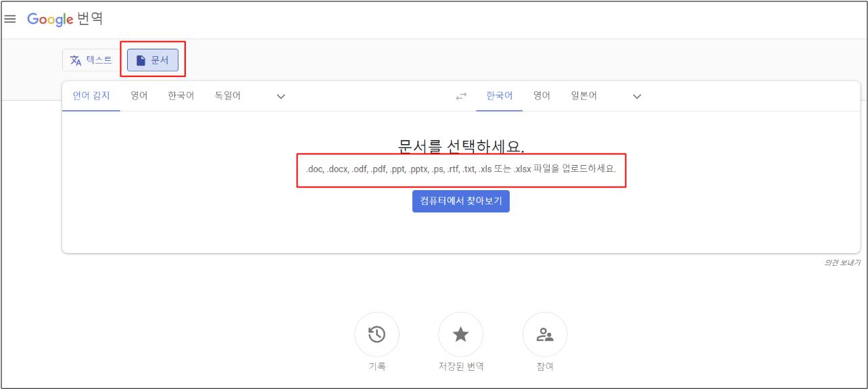The image size is (868, 389).
Task: Select 한국어 as target language
Action: [x=500, y=96]
